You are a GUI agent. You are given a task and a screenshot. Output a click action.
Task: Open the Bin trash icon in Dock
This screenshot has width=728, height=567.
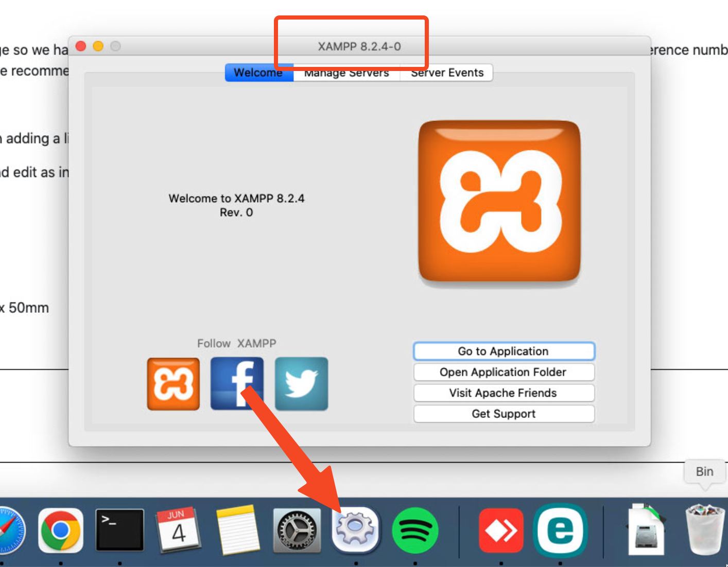tap(705, 530)
